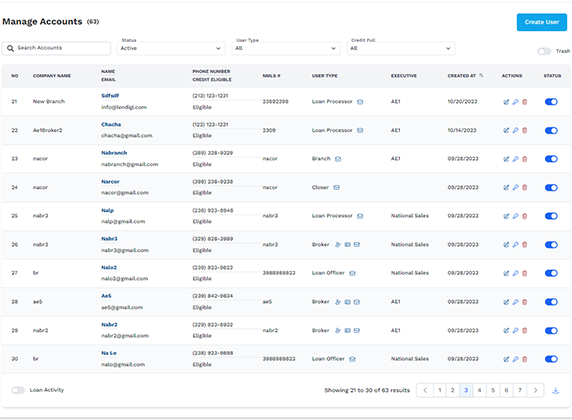Screen dimensions: 572x420
Task: Open Nabranch user name link
Action: [114, 153]
